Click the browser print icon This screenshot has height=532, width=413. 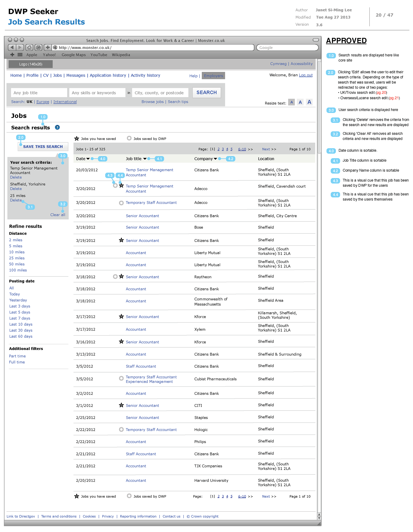(x=38, y=47)
